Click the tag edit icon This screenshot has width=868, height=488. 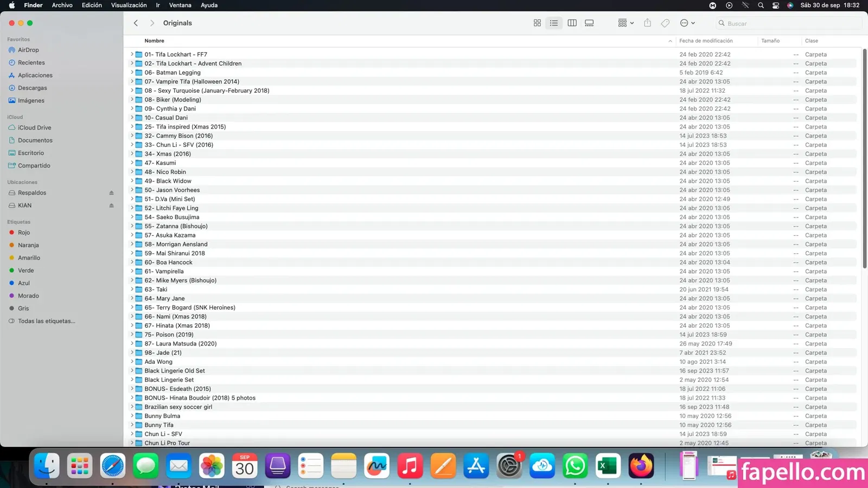pyautogui.click(x=665, y=23)
